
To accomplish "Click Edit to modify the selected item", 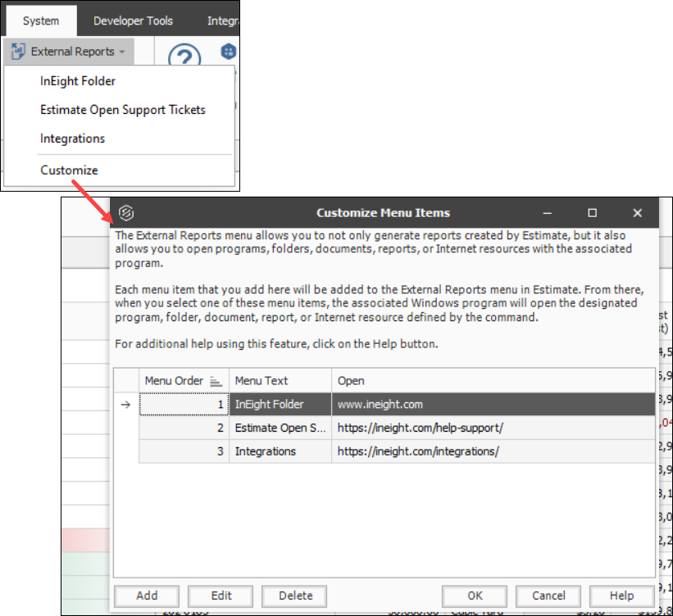I will (221, 596).
